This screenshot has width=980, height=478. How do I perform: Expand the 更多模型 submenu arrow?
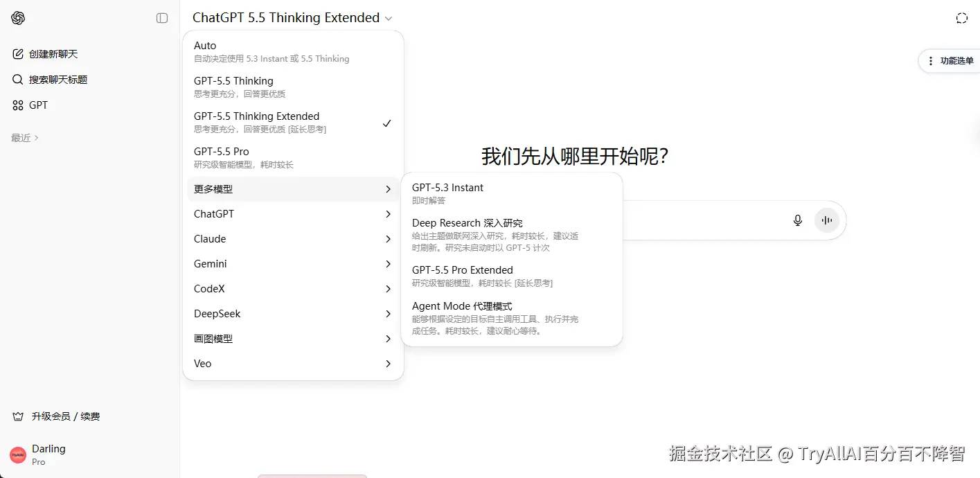pos(388,189)
